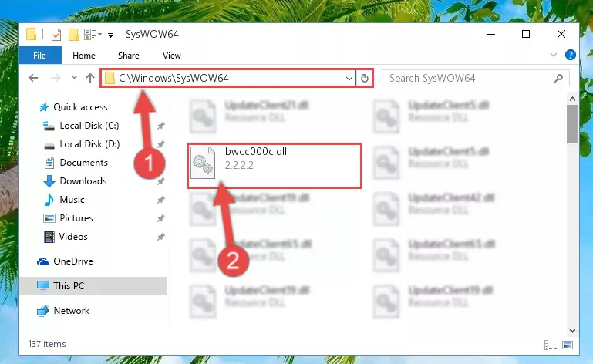Go forward with the right arrow button
This screenshot has width=593, height=364.
pyautogui.click(x=56, y=79)
